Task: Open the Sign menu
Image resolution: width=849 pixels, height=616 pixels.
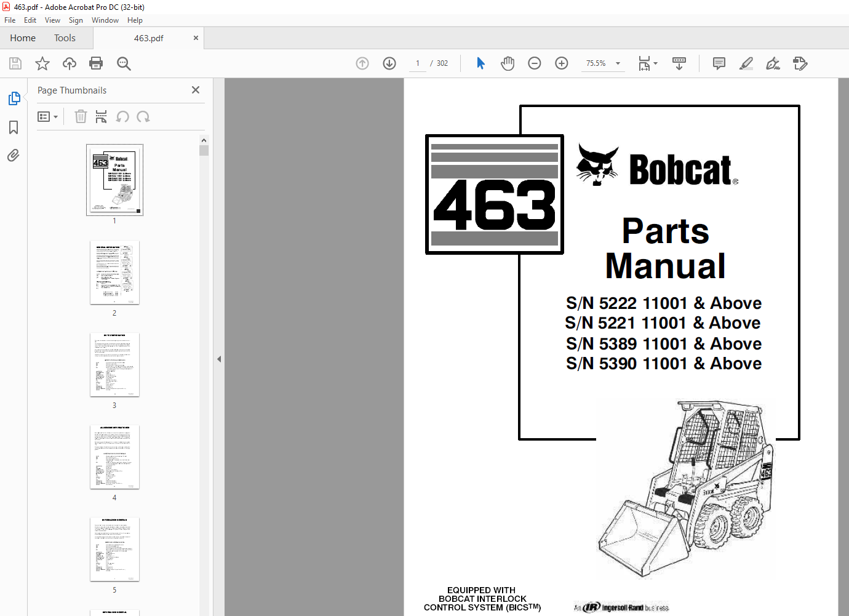Action: pos(76,20)
